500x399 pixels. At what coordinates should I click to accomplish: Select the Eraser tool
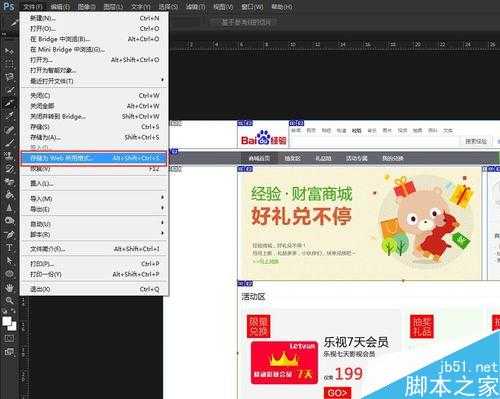[x=9, y=182]
